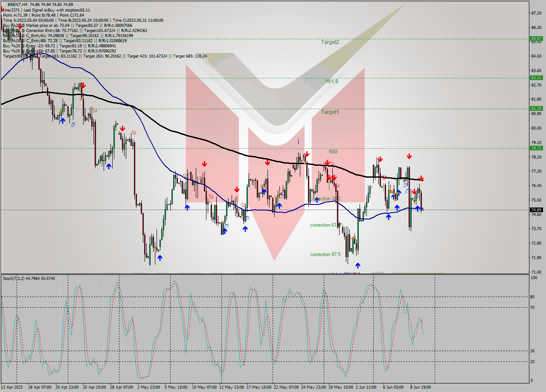Click the '22 May 07:00' time label
Image resolution: width=546 pixels, height=392 pixels.
pyautogui.click(x=286, y=387)
